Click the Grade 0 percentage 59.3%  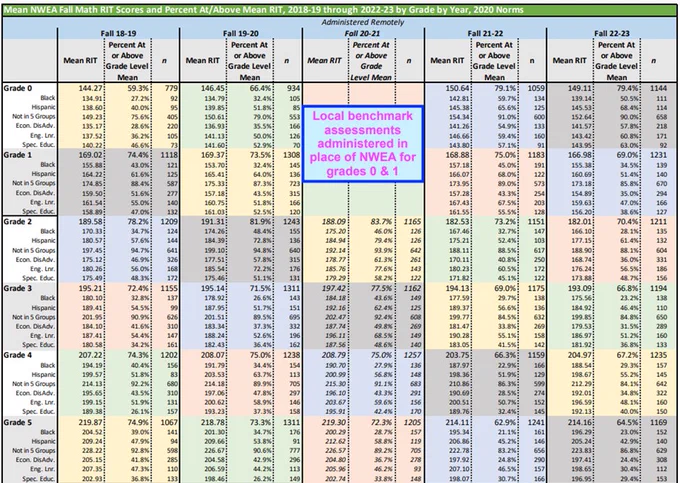click(x=138, y=88)
